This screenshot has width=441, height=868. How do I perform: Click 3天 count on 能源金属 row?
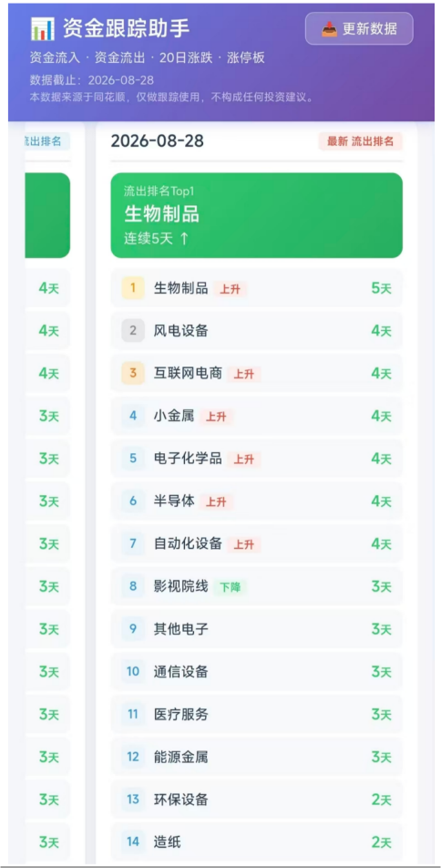pyautogui.click(x=381, y=758)
